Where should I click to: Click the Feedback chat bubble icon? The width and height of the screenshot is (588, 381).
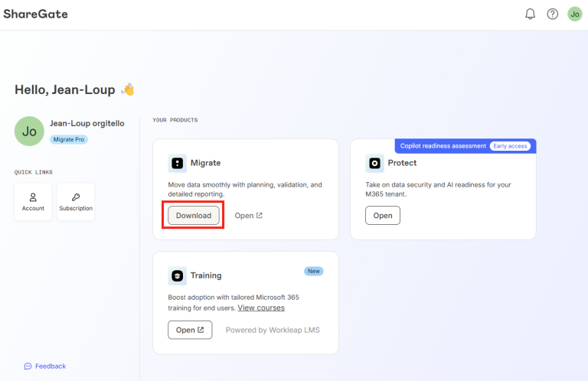[28, 366]
